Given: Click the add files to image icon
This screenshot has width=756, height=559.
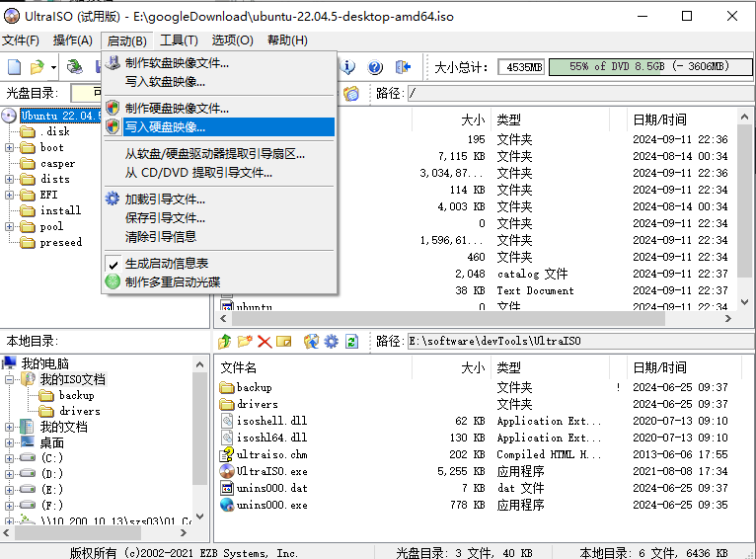Looking at the screenshot, I should [x=311, y=342].
